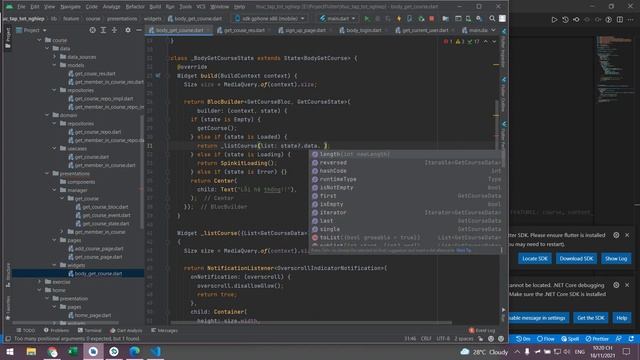Open the File menu
This screenshot has width=640, height=360.
pos(21,7)
